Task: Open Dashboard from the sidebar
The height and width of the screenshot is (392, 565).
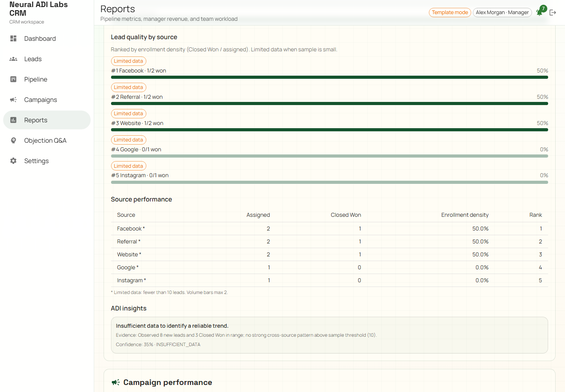Action: [47, 38]
